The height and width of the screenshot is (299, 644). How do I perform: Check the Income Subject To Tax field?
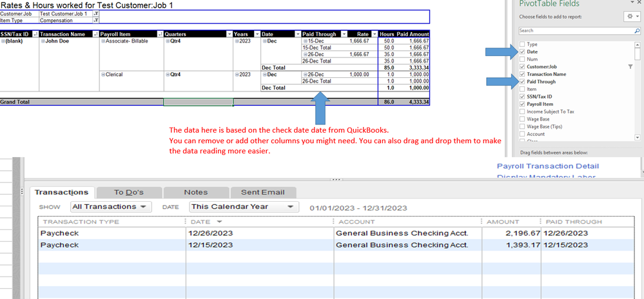coord(522,111)
